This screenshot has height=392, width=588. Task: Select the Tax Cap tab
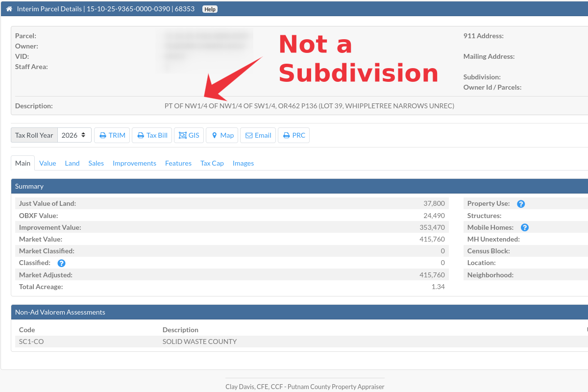(212, 163)
